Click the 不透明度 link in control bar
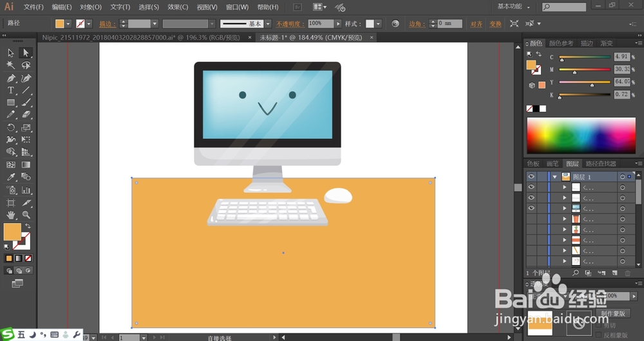The width and height of the screenshot is (644, 341). 291,24
